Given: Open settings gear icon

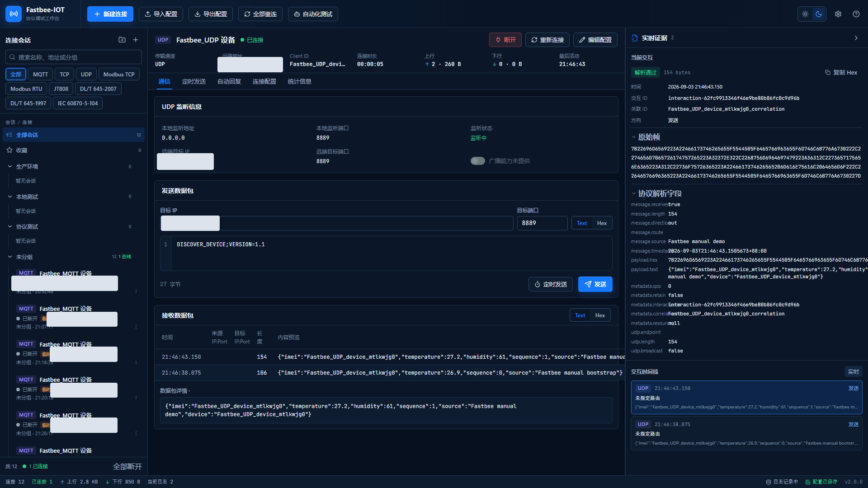Looking at the screenshot, I should tap(838, 14).
